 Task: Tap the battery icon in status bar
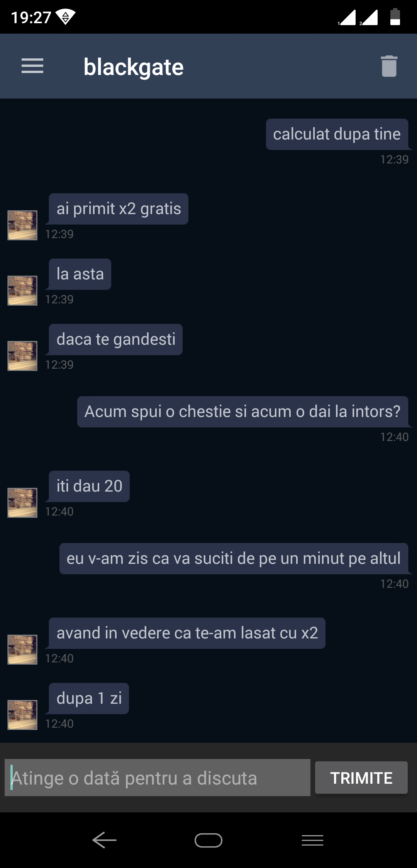point(395,17)
